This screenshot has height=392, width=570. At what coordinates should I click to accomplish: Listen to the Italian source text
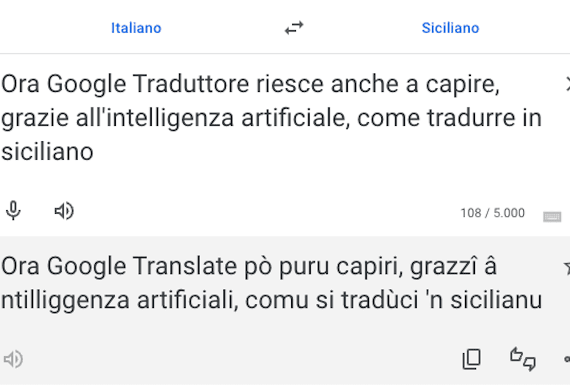tap(64, 211)
